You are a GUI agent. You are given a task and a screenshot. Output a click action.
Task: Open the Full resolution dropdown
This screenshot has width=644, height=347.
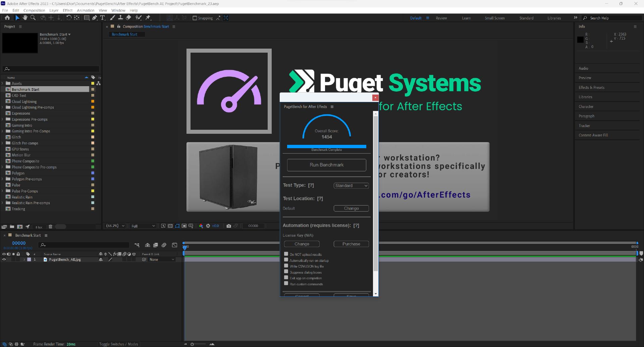coord(143,226)
